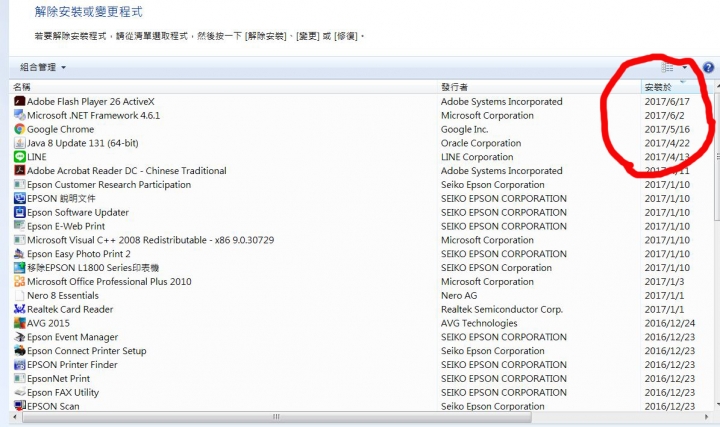Image resolution: width=720 pixels, height=427 pixels.
Task: Select the Adobe Flash Player 26 ActiveX icon
Action: 19,101
